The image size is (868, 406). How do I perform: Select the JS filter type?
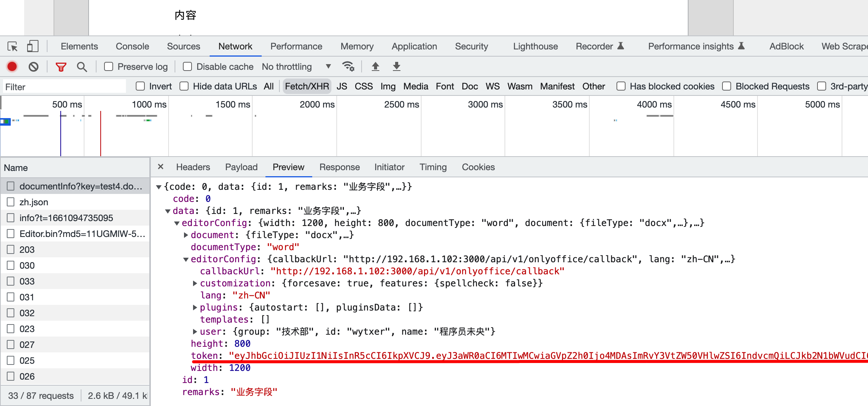(x=342, y=86)
